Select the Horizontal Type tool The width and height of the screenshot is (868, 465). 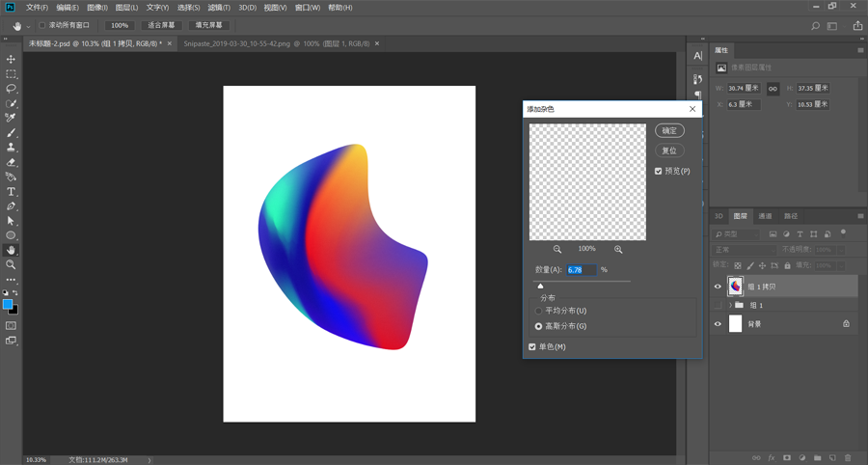coord(12,192)
